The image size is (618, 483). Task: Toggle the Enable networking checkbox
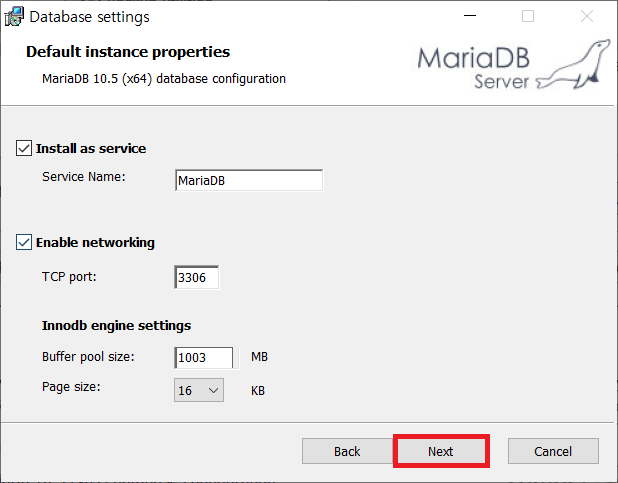tap(24, 242)
